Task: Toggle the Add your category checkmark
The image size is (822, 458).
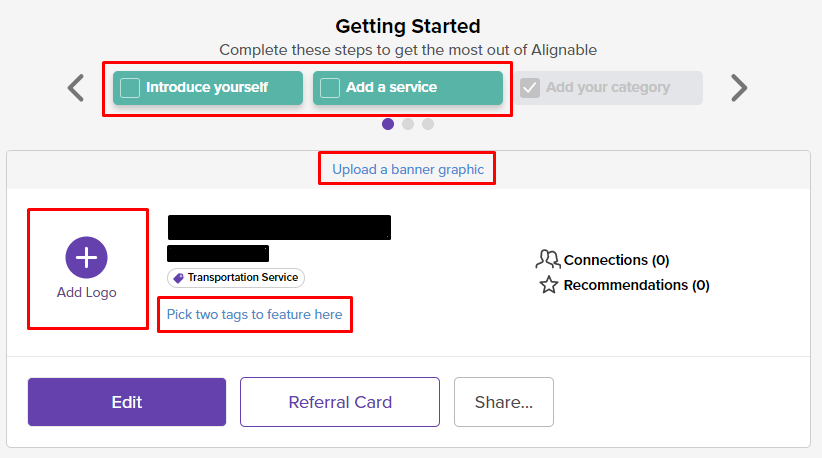Action: point(529,88)
